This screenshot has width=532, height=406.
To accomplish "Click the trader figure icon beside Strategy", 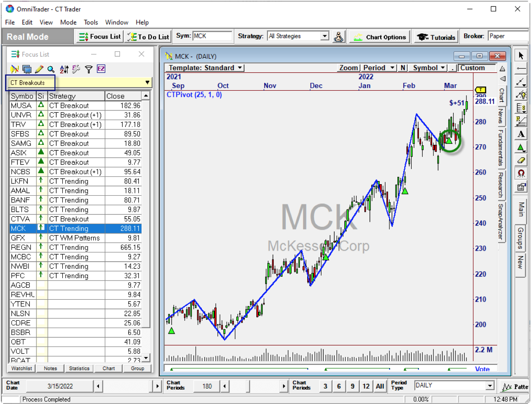I will tap(338, 36).
